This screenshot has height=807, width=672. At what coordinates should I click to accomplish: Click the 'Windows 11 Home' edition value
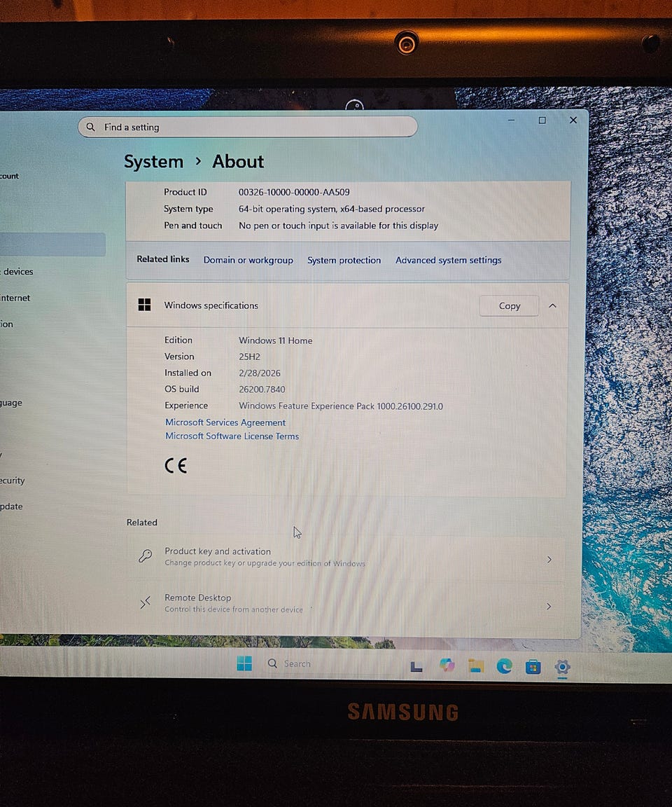point(276,340)
